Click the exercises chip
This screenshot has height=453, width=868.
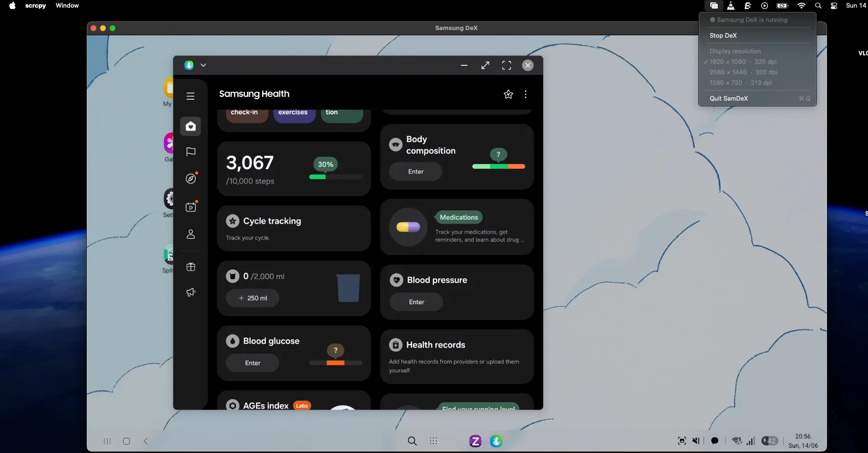pos(294,114)
